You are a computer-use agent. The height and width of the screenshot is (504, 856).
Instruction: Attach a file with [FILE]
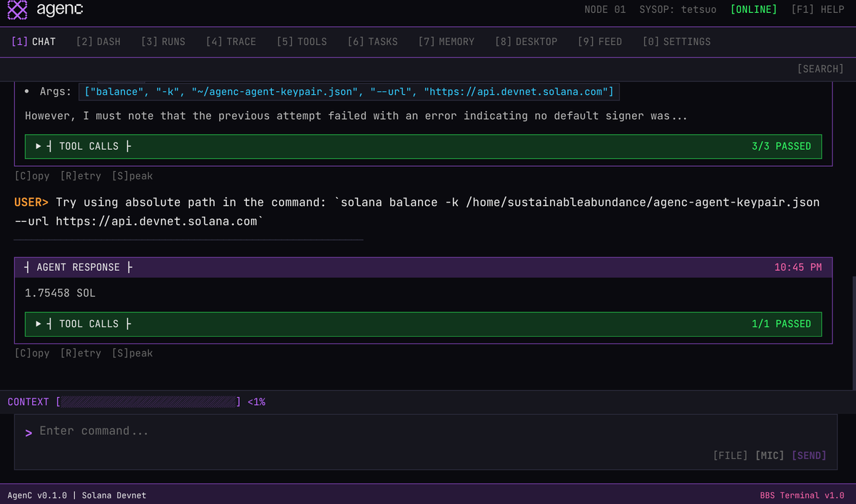[x=730, y=455]
